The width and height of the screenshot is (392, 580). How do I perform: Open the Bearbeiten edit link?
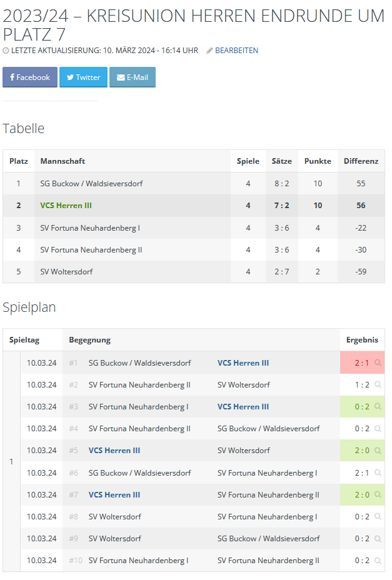click(236, 51)
